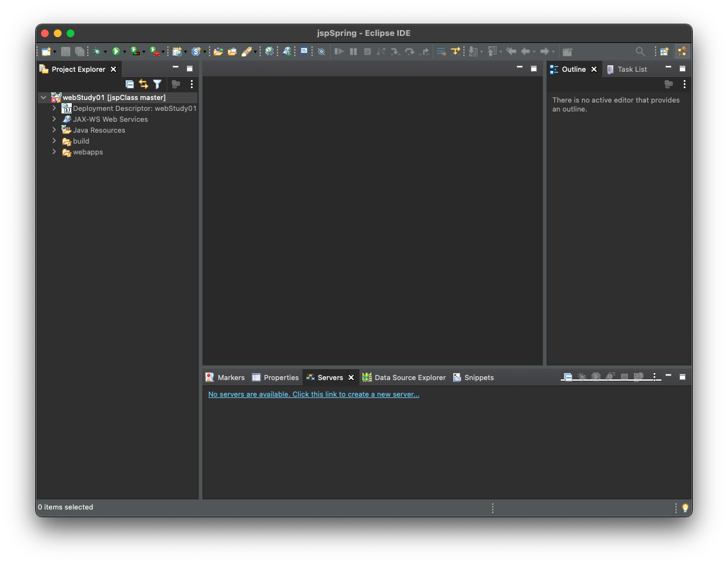728x564 pixels.
Task: Open the Project Explorer View Menu dots
Action: 192,84
